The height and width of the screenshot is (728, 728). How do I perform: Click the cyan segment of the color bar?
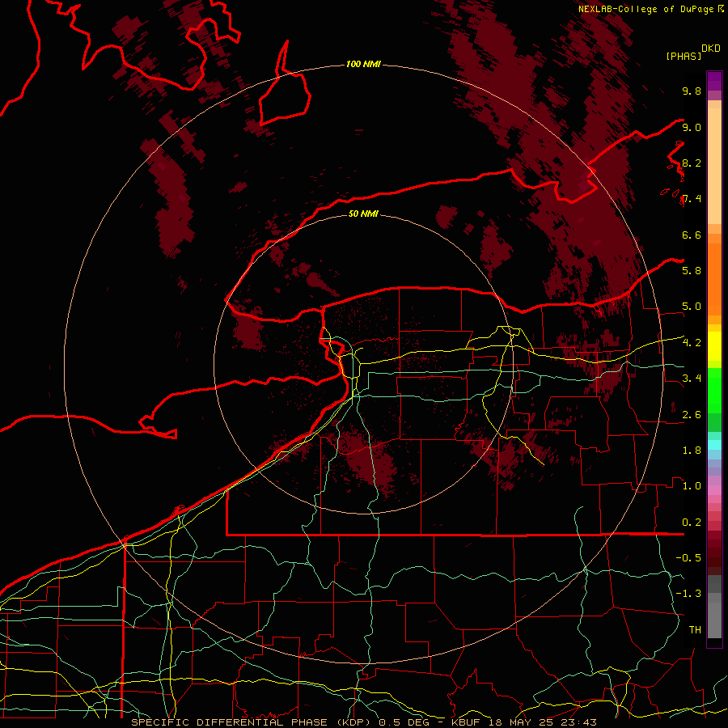(x=714, y=445)
